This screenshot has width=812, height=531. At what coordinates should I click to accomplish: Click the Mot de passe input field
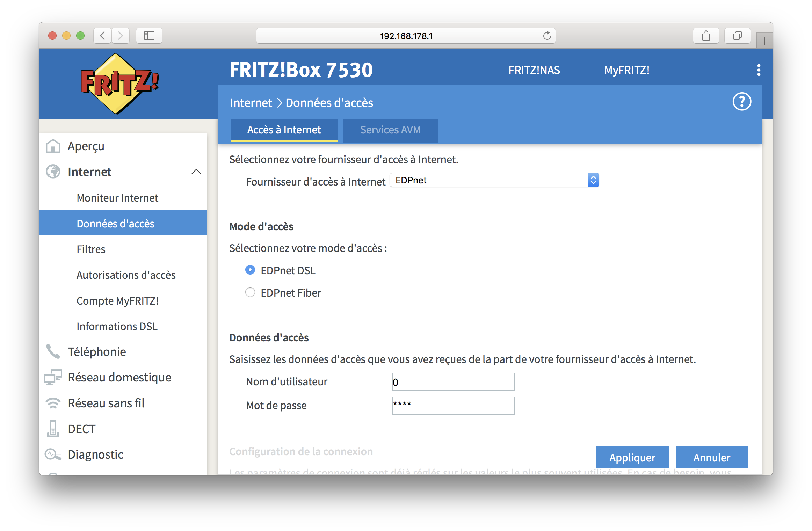[453, 406]
